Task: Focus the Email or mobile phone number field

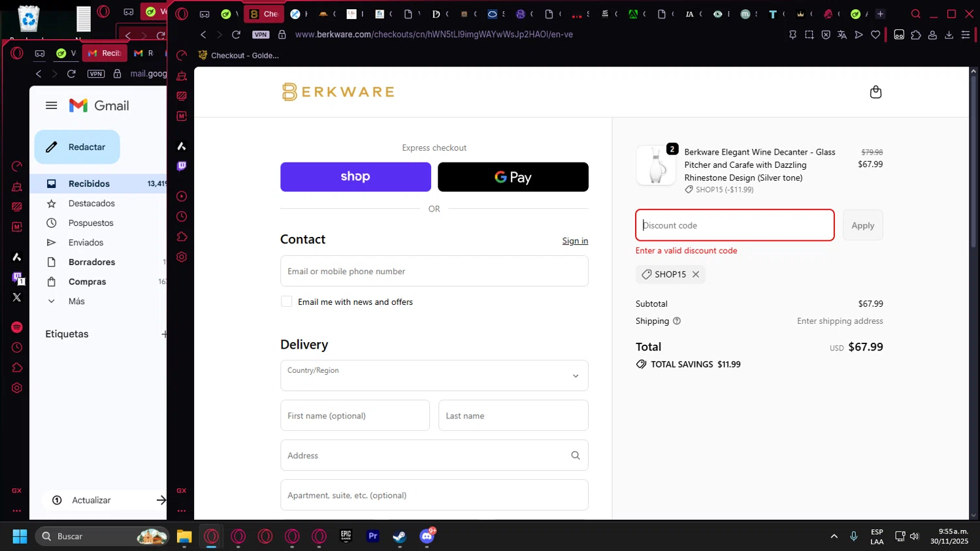Action: pyautogui.click(x=434, y=271)
